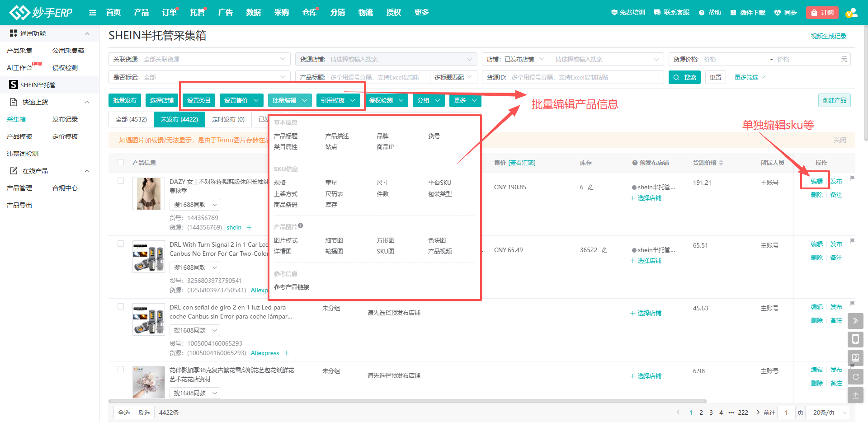Screen dimensions: 868x422
Task: Toggle the hamburger sidebar menu icon
Action: point(93,13)
